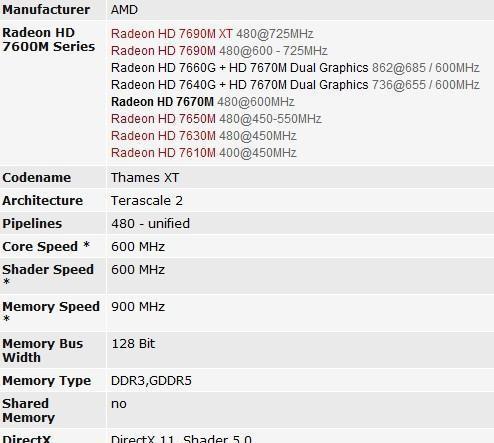Viewport: 494px width, 443px height.
Task: Open the Radeon HD 7690M XT link
Action: 172,34
